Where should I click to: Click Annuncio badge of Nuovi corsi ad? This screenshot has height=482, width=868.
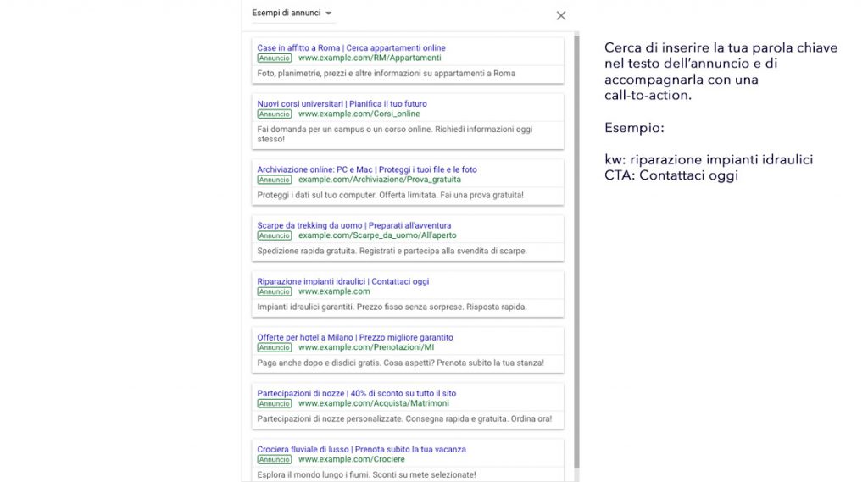275,114
